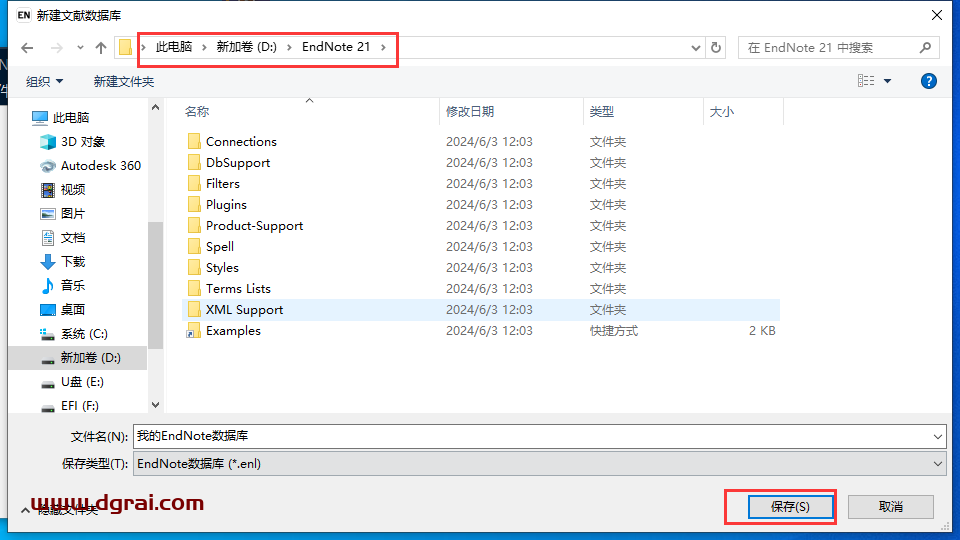Select 桌面 in the sidebar
960x540 pixels.
[x=62, y=310]
